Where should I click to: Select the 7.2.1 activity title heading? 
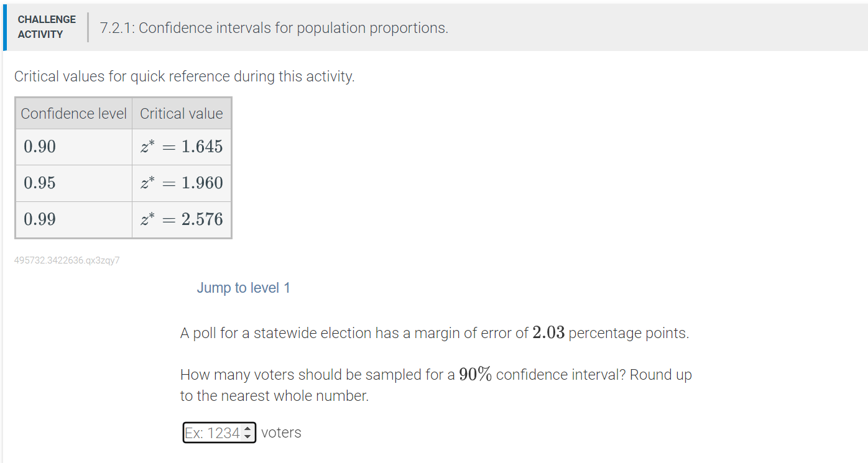[x=272, y=27]
